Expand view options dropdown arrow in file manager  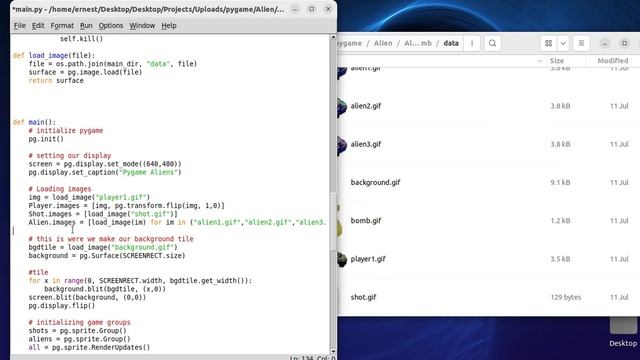563,43
